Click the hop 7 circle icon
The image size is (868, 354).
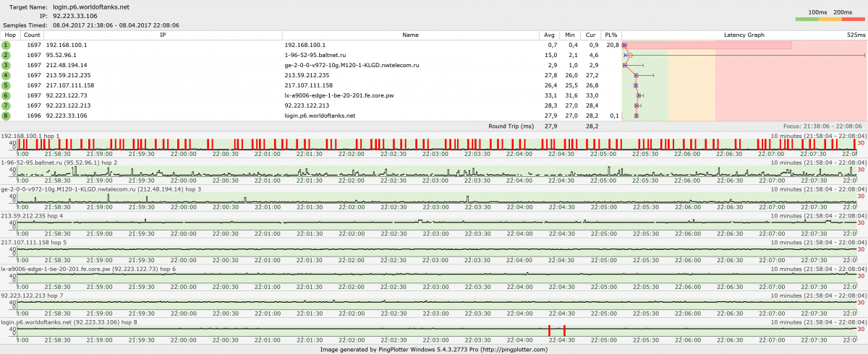6,105
